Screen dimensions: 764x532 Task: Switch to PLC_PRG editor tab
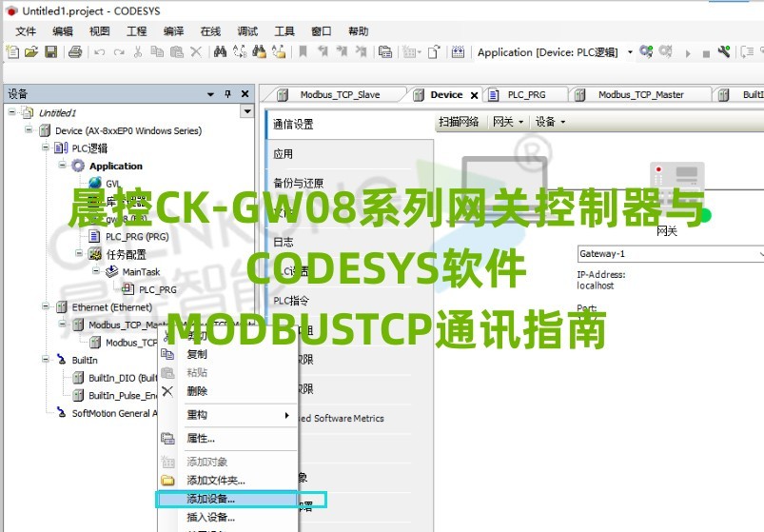[x=526, y=94]
